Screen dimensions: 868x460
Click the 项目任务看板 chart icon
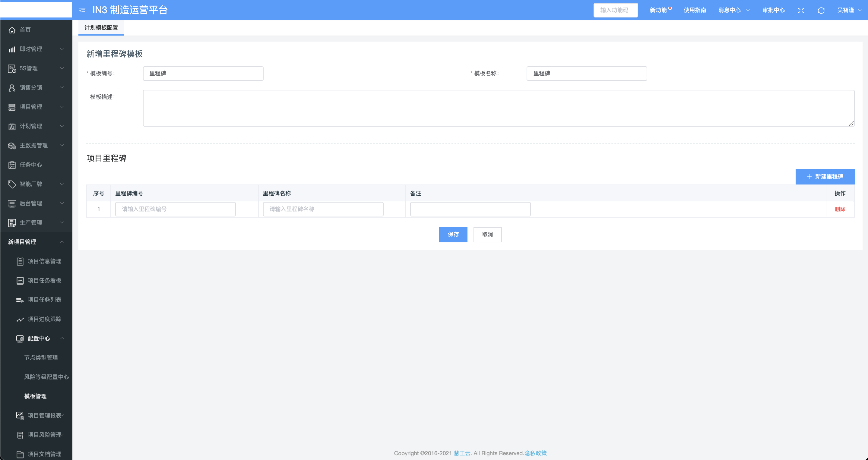click(x=20, y=281)
